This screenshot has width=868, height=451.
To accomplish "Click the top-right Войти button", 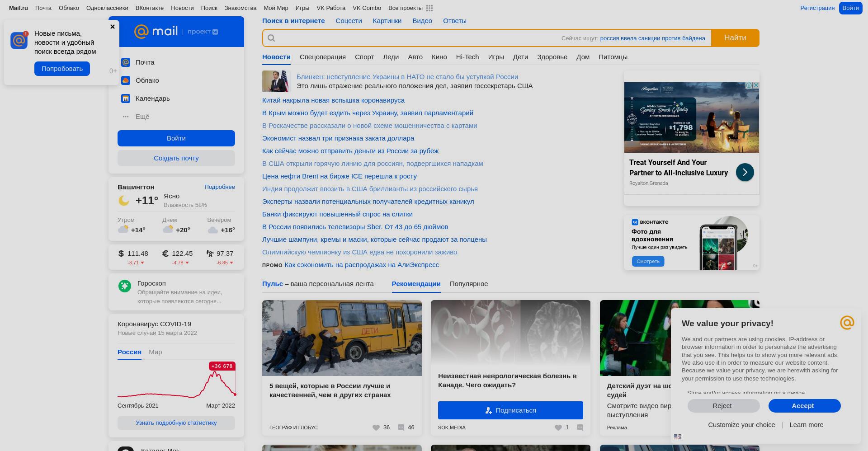I will coord(850,8).
